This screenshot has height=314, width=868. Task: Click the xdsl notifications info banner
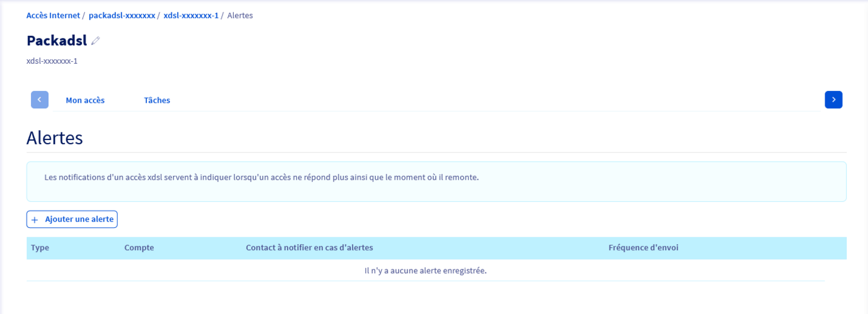[436, 181]
